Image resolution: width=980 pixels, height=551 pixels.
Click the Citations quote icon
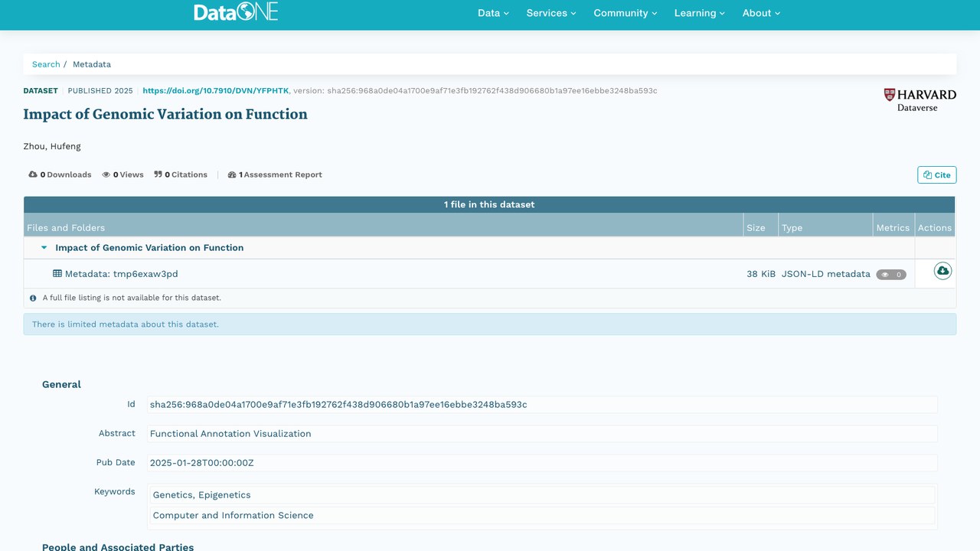158,174
